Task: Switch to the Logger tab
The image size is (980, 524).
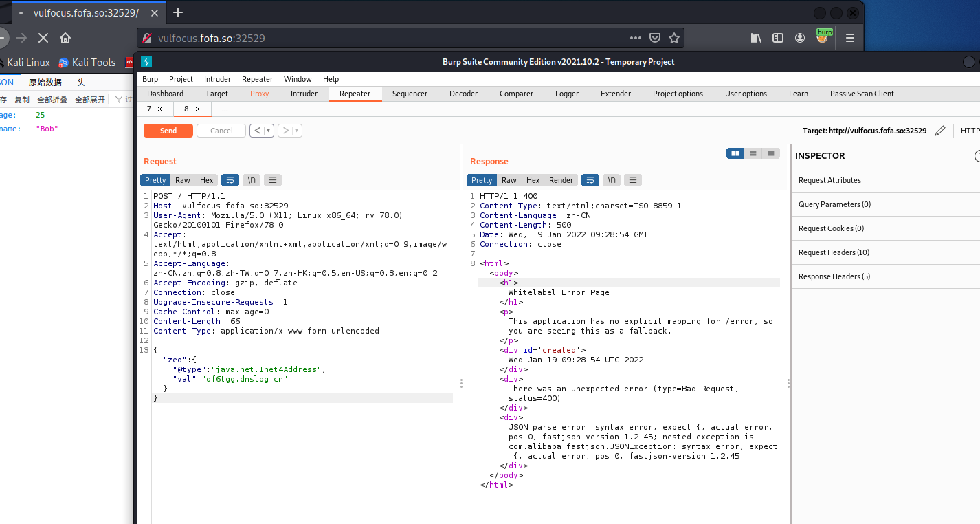Action: pyautogui.click(x=567, y=94)
